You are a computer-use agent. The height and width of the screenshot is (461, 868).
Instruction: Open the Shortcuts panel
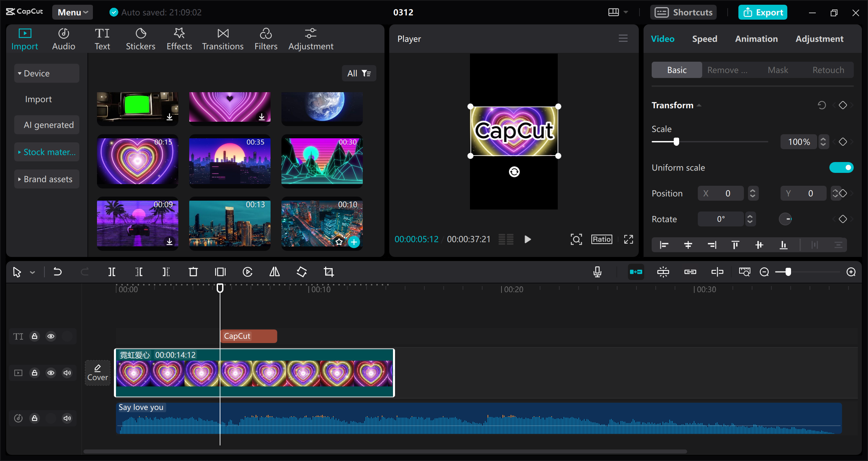click(x=684, y=12)
